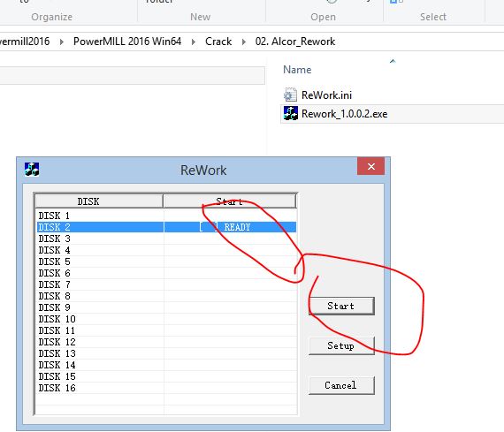504x432 pixels.
Task: Click the Start button in ReWork dialog
Action: (341, 306)
